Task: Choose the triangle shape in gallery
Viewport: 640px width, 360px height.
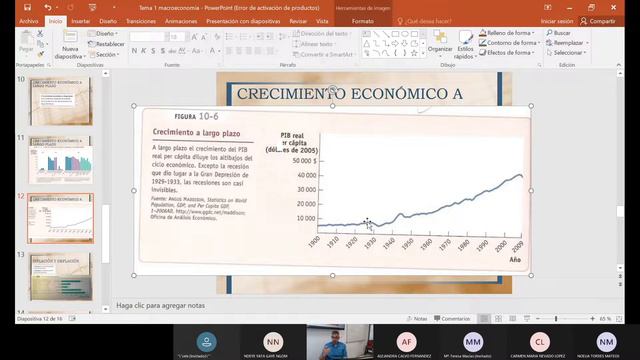Action: point(367,43)
